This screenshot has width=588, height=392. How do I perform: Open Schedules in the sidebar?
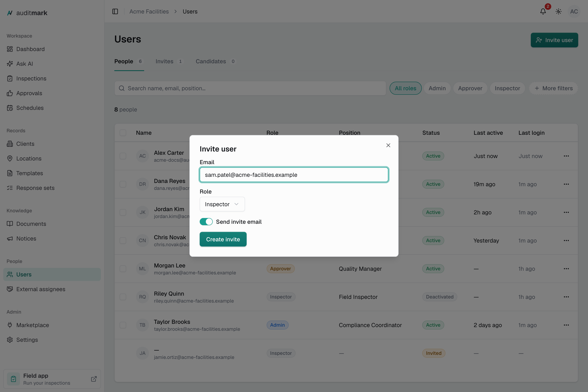[x=52, y=108]
